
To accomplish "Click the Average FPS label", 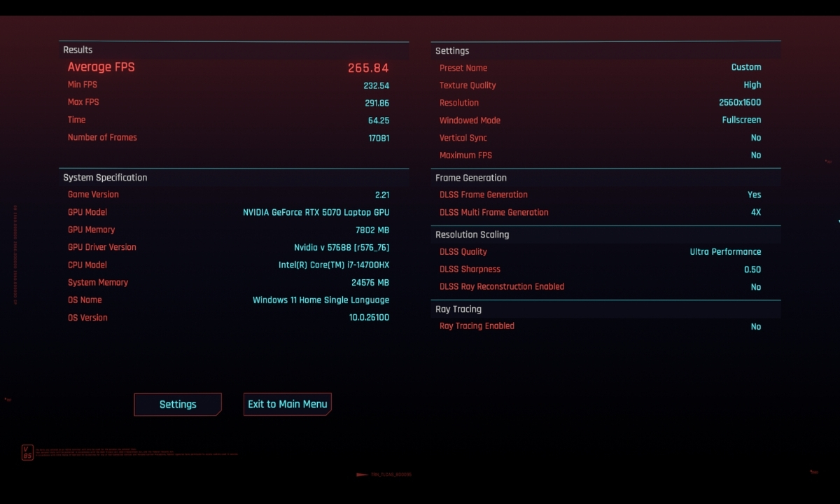I will tap(101, 67).
